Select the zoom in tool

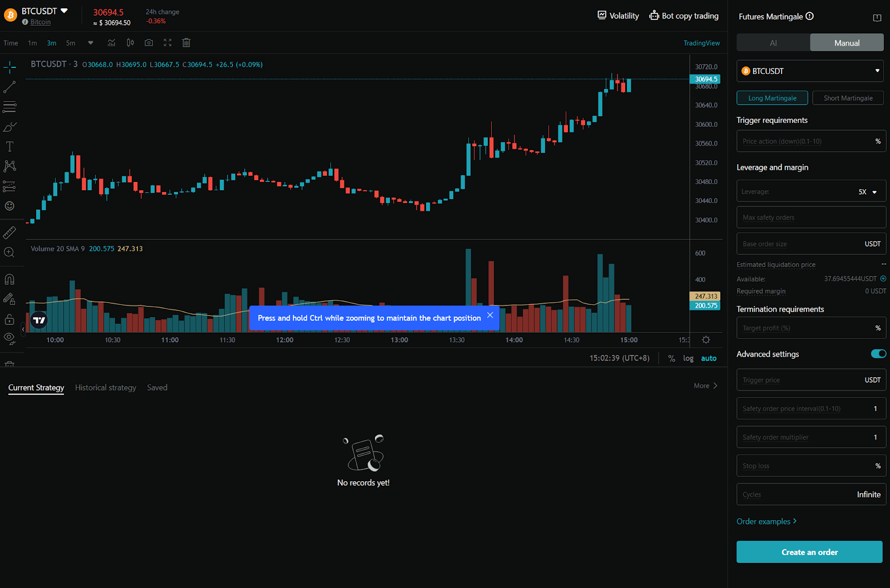pyautogui.click(x=9, y=253)
